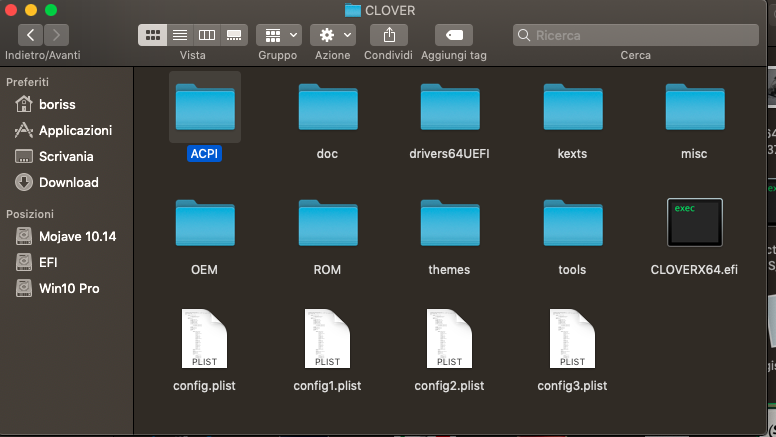
Task: Select the kexts folder icon
Action: (573, 107)
